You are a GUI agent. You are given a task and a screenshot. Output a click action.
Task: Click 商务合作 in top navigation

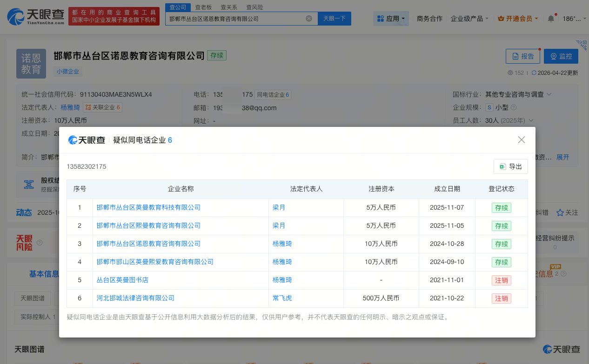click(429, 19)
